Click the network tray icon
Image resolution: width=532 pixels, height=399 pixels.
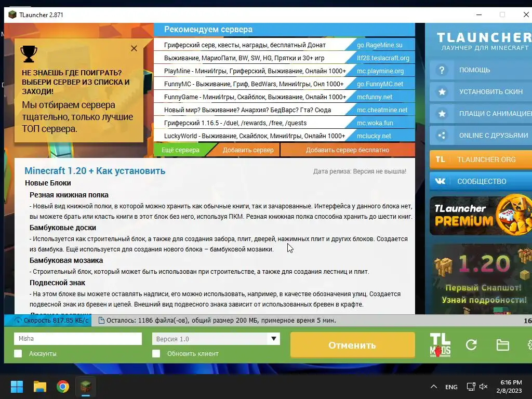tap(471, 387)
